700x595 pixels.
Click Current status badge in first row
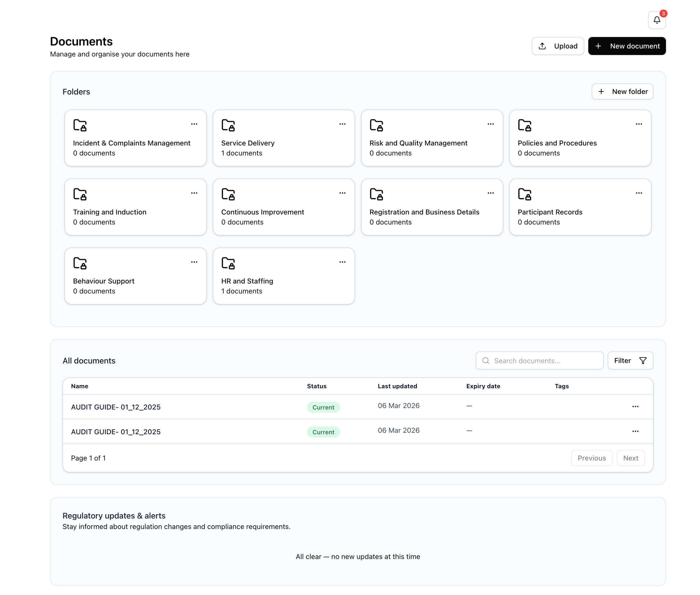point(323,407)
